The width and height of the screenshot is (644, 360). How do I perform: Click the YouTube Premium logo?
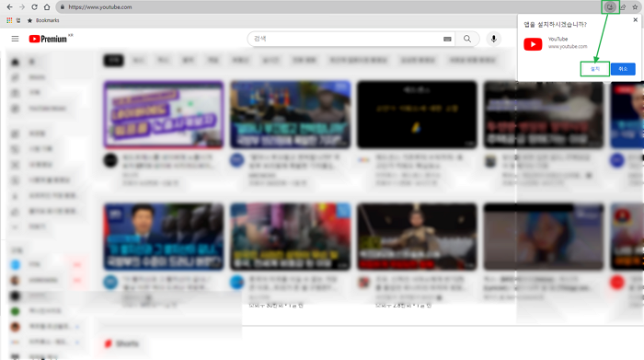coord(48,39)
